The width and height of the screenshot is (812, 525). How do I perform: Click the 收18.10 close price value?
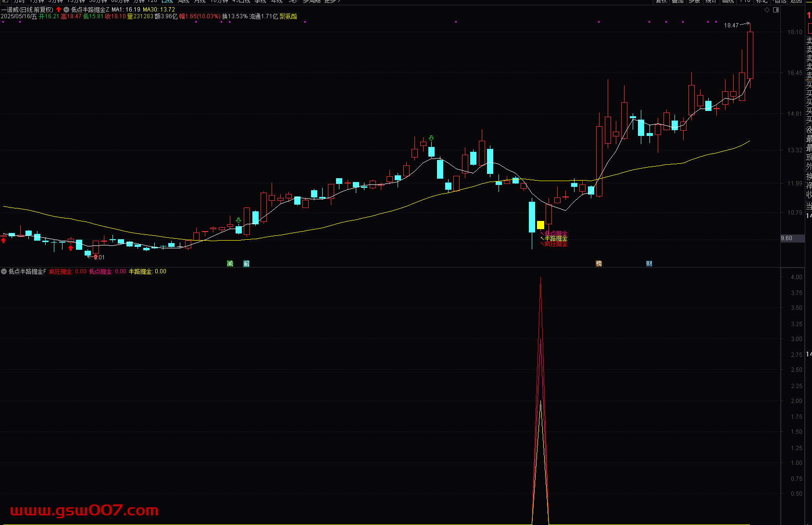[x=115, y=16]
